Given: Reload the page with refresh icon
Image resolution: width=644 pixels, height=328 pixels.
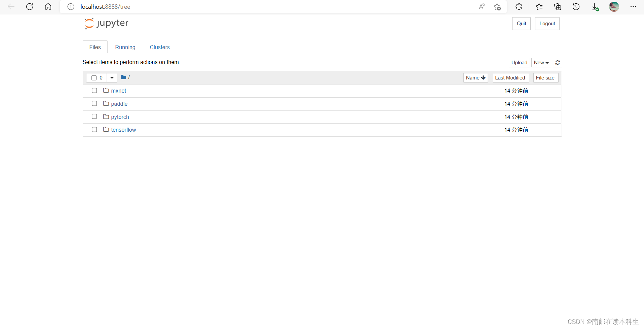Looking at the screenshot, I should [30, 7].
